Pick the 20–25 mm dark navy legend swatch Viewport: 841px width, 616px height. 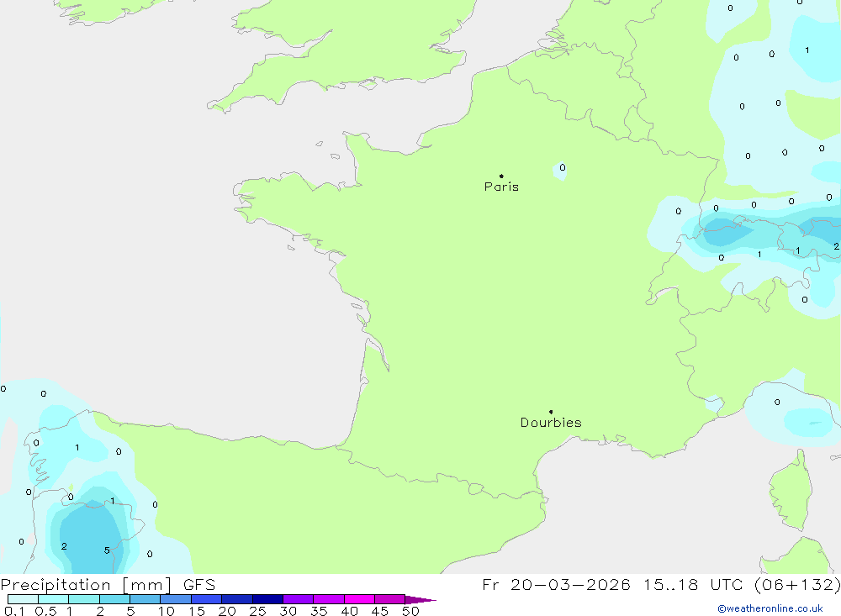tap(236, 599)
